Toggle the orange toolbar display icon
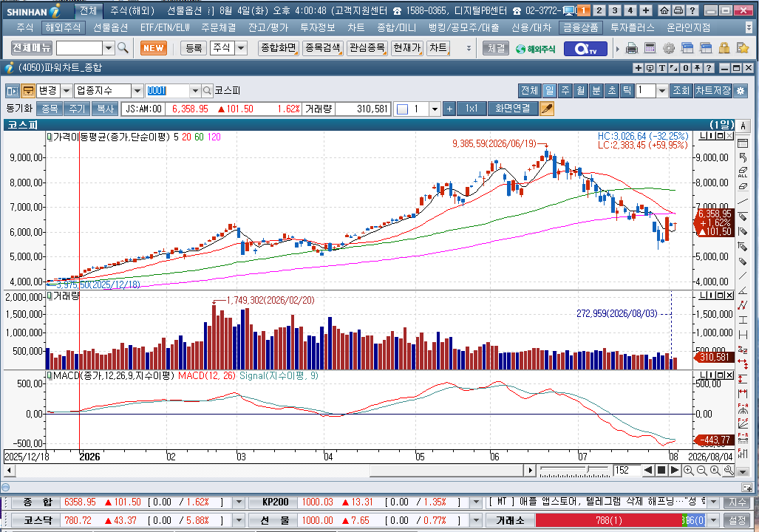The height and width of the screenshot is (532, 759). [28, 91]
